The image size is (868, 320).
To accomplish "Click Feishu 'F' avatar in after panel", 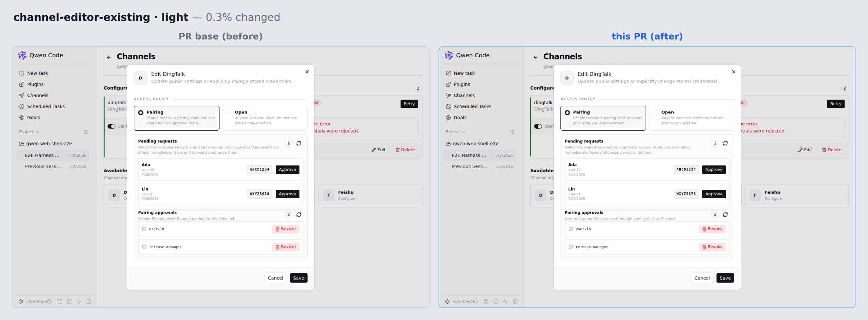I will click(x=755, y=195).
